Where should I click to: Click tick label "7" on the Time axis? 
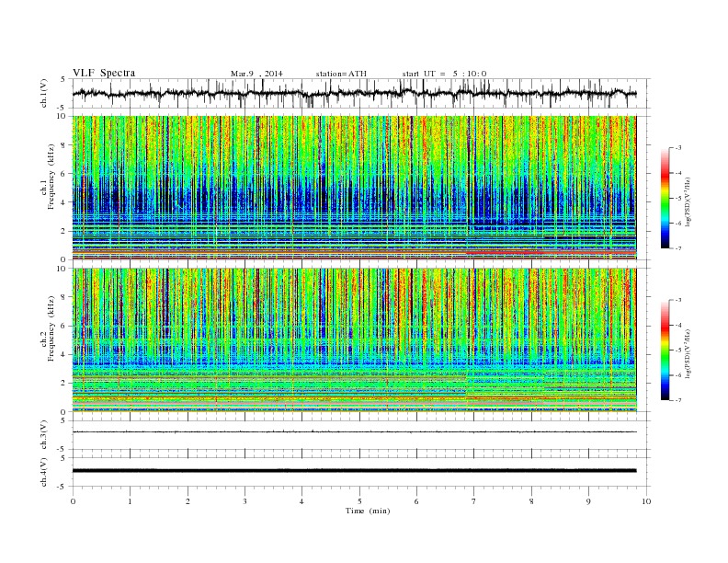click(474, 501)
